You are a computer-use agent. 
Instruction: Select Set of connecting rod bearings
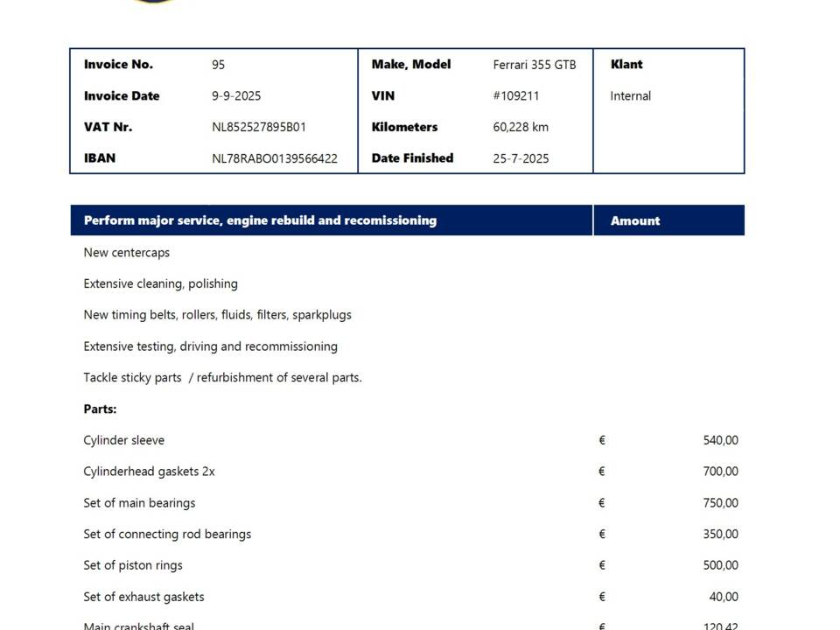click(x=167, y=534)
